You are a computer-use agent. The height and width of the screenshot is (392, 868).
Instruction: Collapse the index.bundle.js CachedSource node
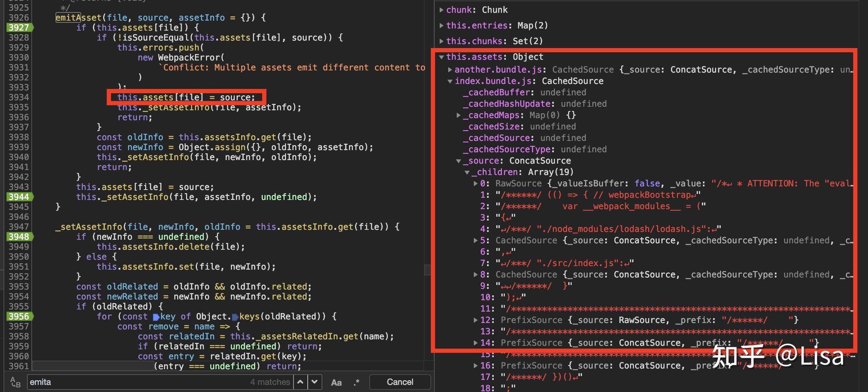450,81
